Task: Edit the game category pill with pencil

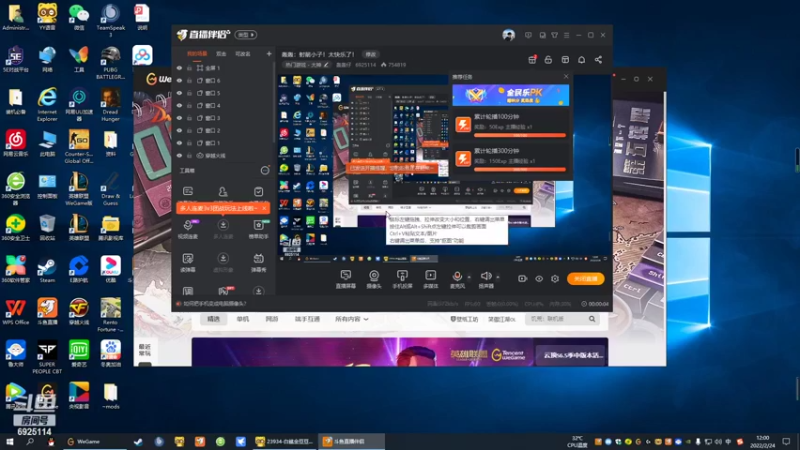Action: click(x=306, y=65)
